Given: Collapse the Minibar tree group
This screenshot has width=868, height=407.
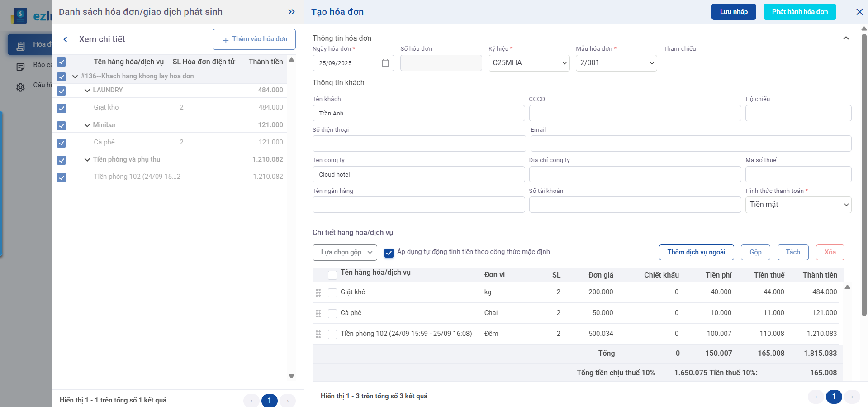Looking at the screenshot, I should pyautogui.click(x=87, y=125).
